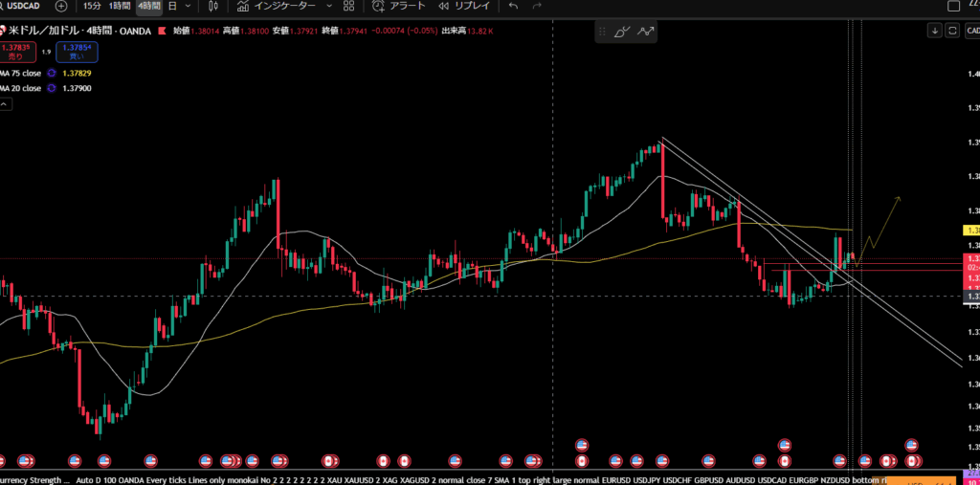Expand the timeframe dropdown arrow
The width and height of the screenshot is (980, 485).
coord(188,6)
